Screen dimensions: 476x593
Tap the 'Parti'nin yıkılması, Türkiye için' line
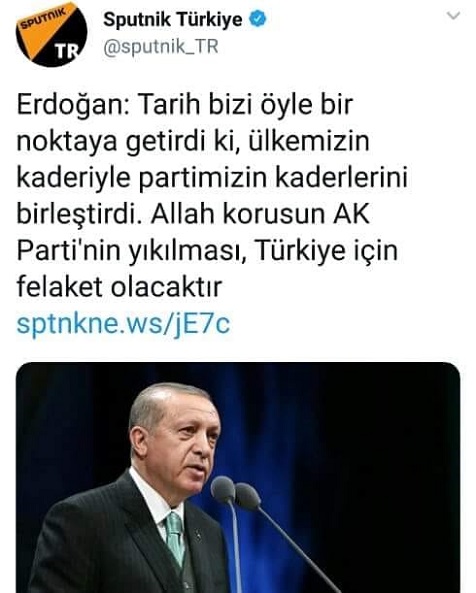pyautogui.click(x=207, y=251)
